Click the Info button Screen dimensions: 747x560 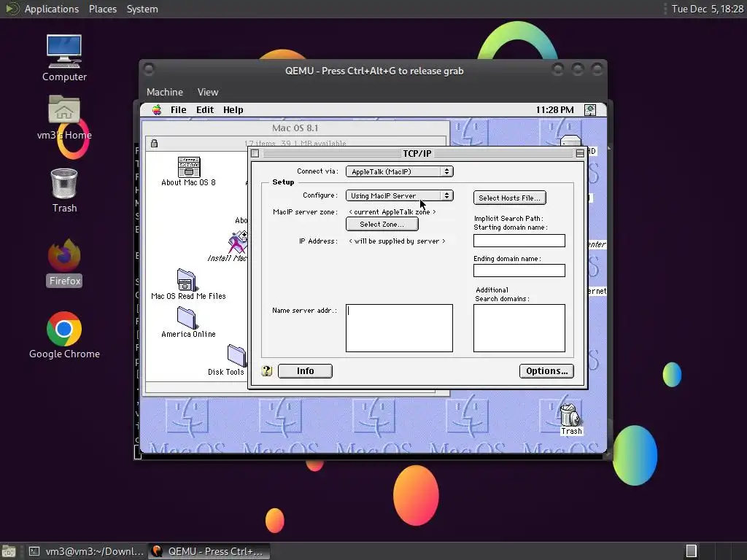click(x=305, y=371)
